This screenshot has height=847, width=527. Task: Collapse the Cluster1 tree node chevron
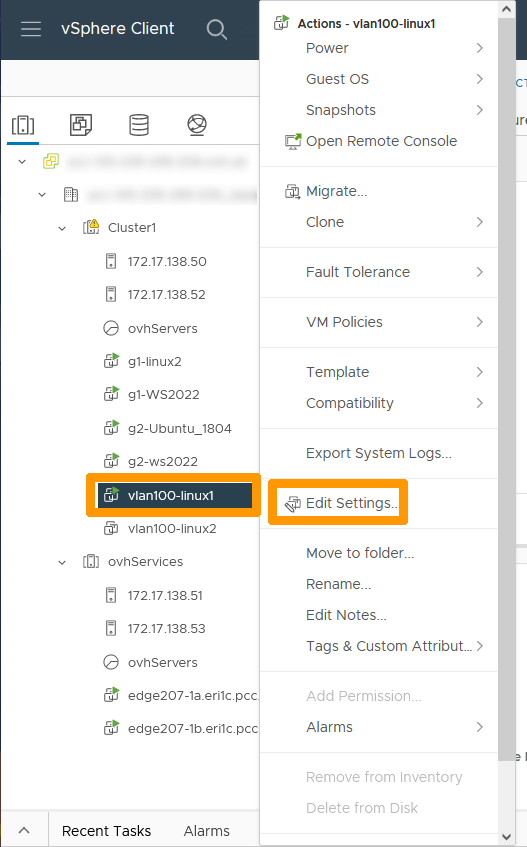coord(62,228)
